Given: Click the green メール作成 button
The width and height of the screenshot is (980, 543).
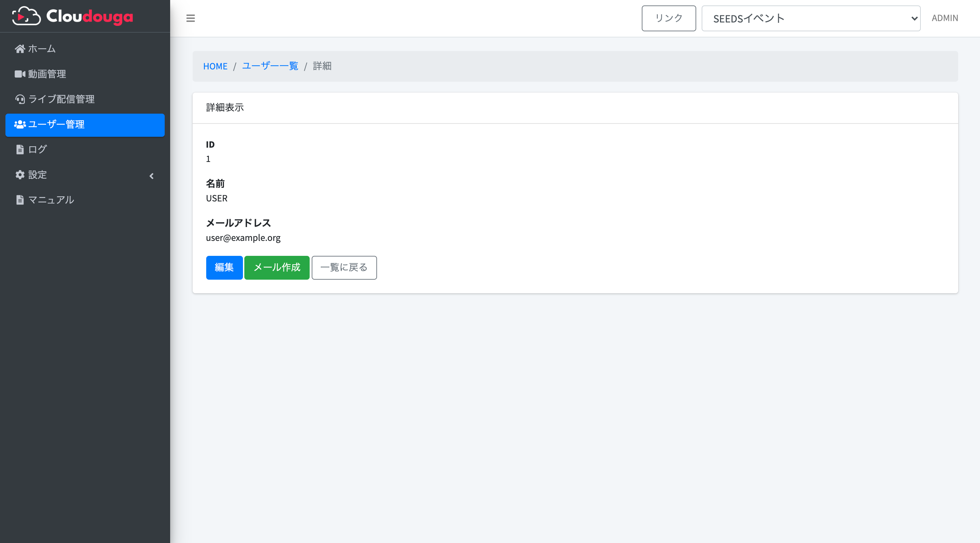Looking at the screenshot, I should click(277, 267).
